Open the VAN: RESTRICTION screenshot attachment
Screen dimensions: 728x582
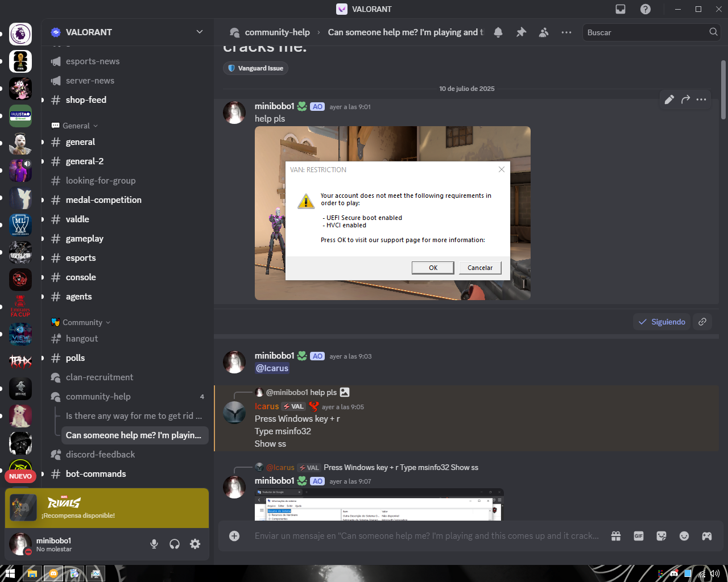(x=392, y=213)
